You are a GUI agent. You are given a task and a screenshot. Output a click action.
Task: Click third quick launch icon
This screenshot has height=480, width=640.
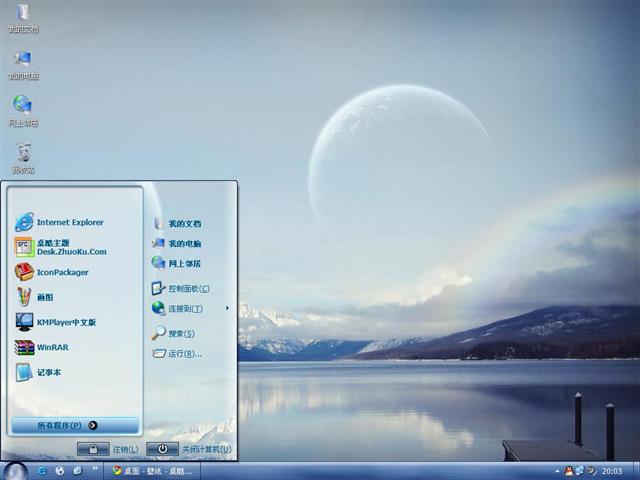pyautogui.click(x=78, y=471)
